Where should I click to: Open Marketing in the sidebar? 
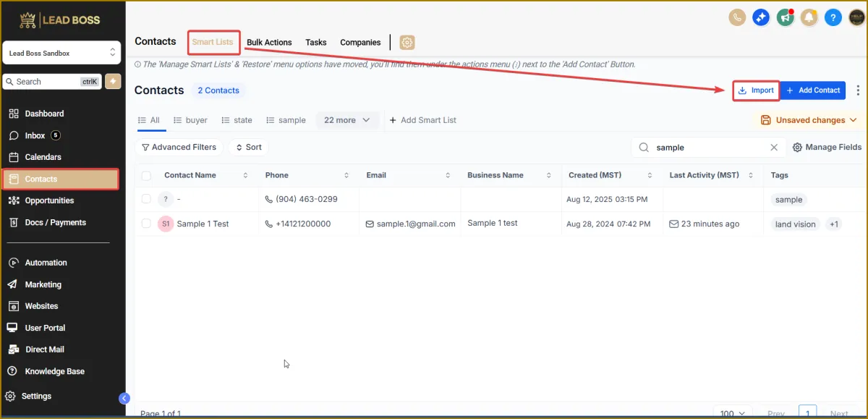[61, 284]
